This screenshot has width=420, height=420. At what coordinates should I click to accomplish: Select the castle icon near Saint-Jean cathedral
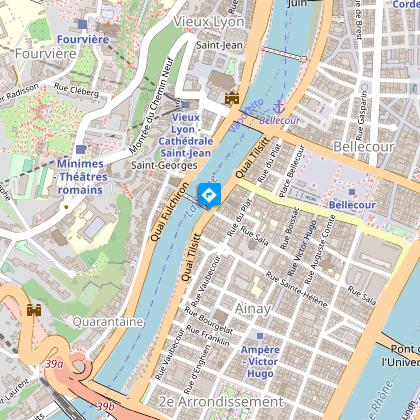(x=232, y=99)
